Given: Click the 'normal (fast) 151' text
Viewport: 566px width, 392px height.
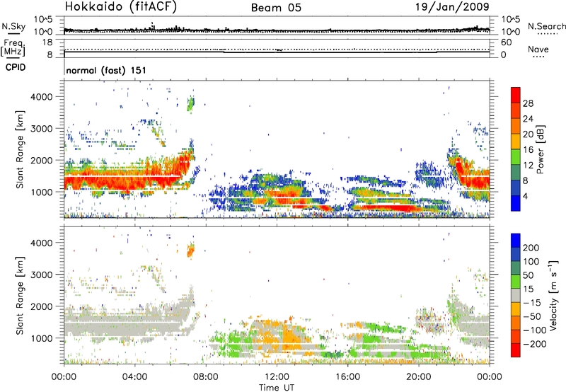Looking at the screenshot, I should click(x=106, y=70).
